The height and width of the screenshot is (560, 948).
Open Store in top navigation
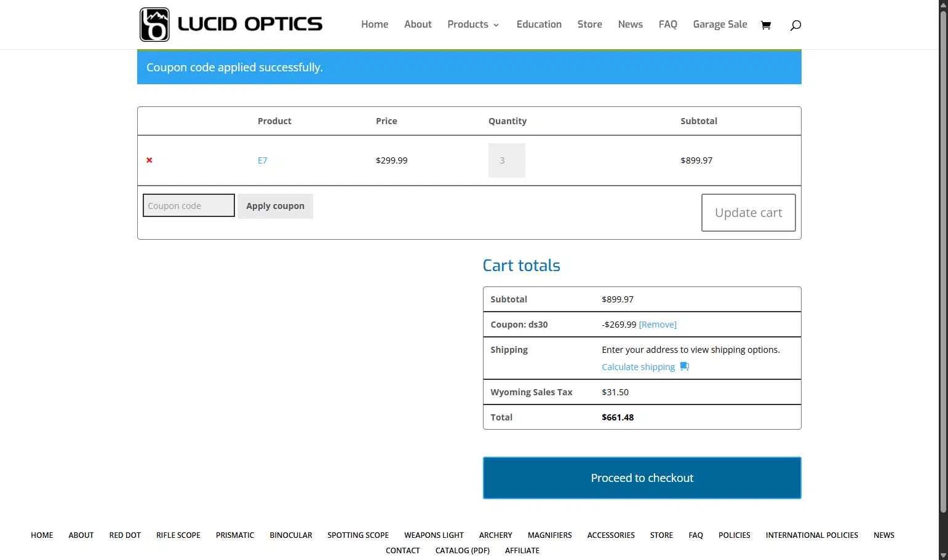(589, 25)
